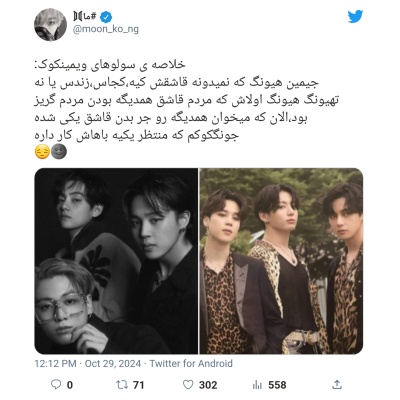Viewport: 400px width, 400px height.
Task: Click the 12:12 PM timestamp link
Action: click(55, 363)
